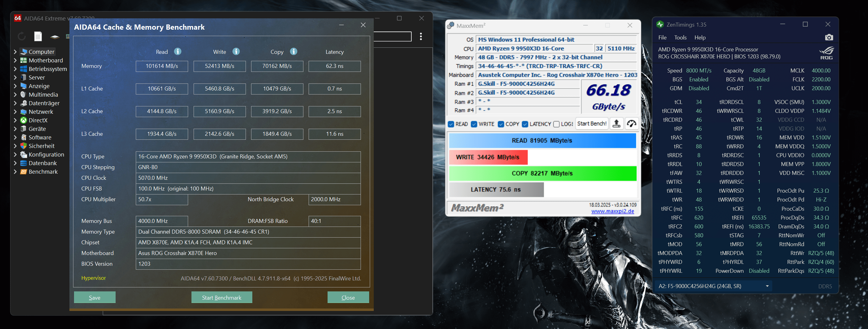The image size is (868, 329).
Task: Expand the Datenträger tree node chevron
Action: click(x=15, y=103)
